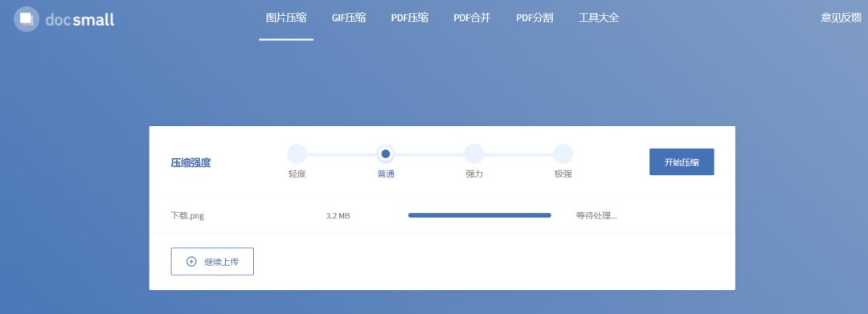
Task: Select the PDF分割 tab
Action: [534, 18]
